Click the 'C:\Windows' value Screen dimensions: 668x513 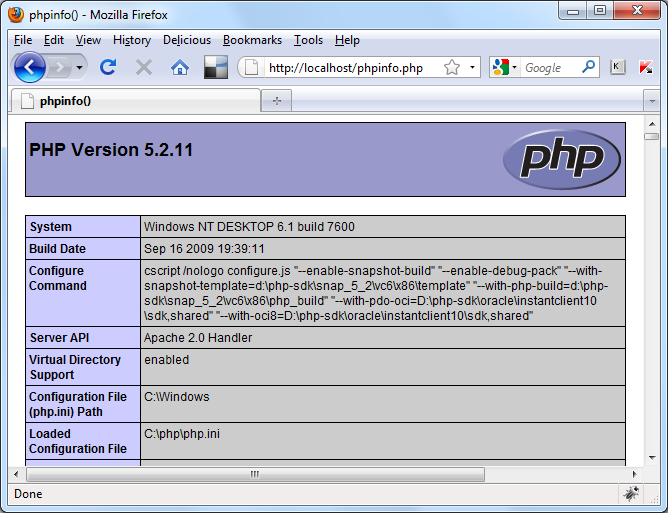[x=177, y=397]
